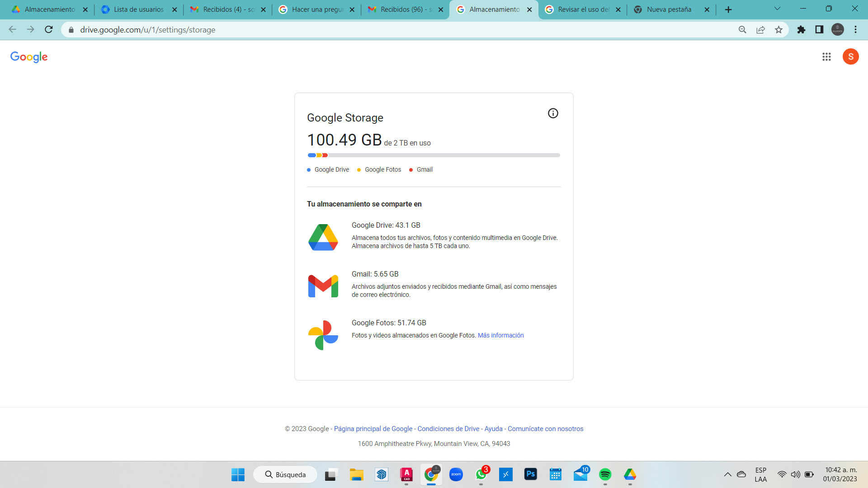Screen dimensions: 868x488
Task: Open the Windows Start menu
Action: coord(238,474)
